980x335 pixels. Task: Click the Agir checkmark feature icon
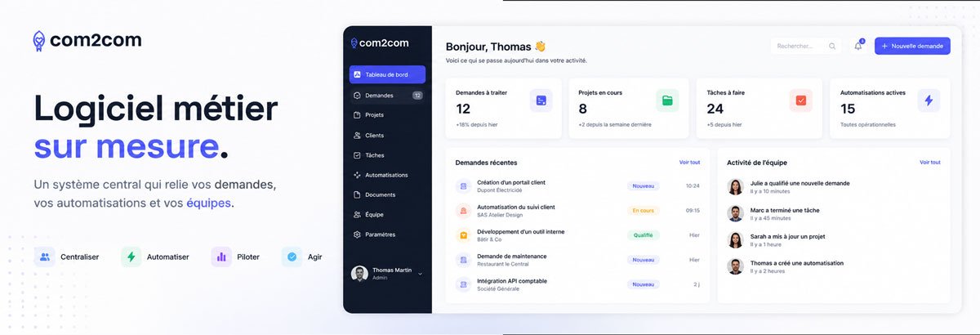pos(292,257)
